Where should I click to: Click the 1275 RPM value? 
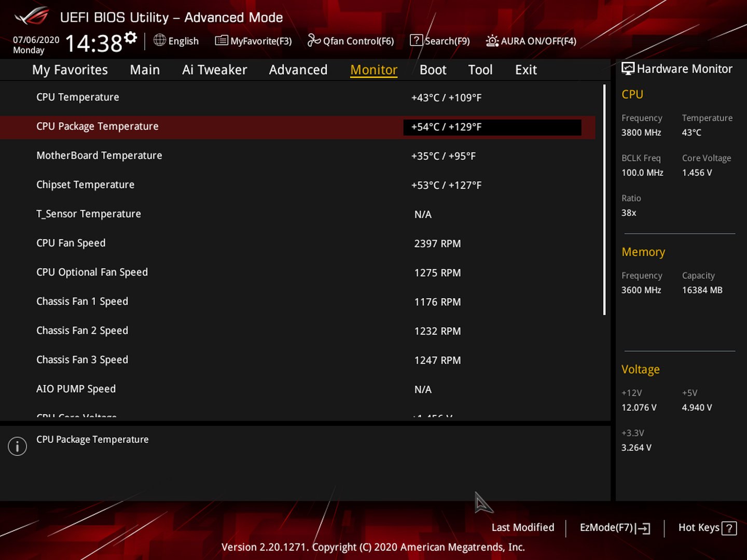437,273
